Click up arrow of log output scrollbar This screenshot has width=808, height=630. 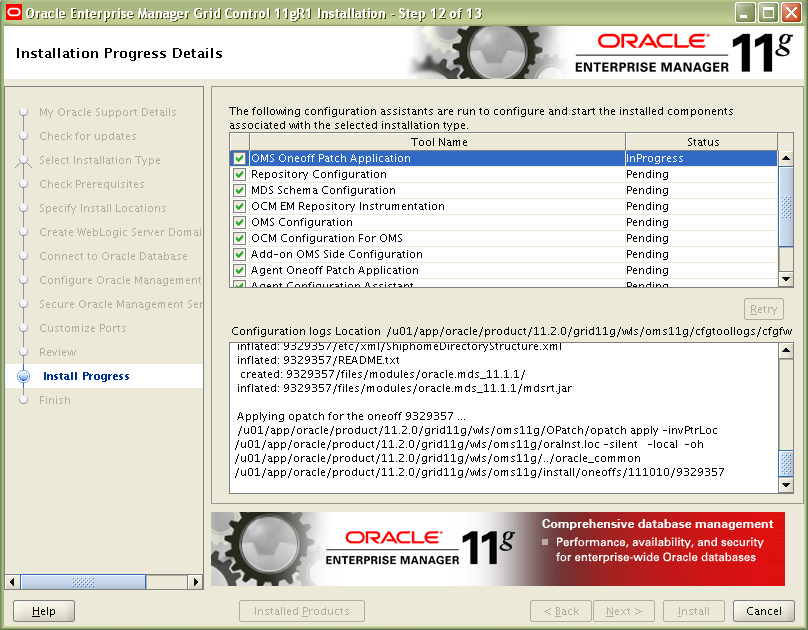pyautogui.click(x=786, y=351)
